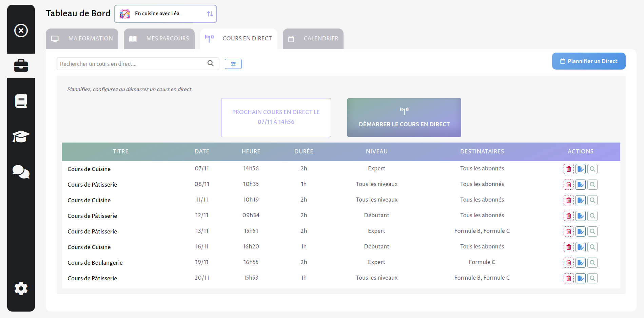
Task: Open the filter options beside the search bar
Action: (233, 63)
